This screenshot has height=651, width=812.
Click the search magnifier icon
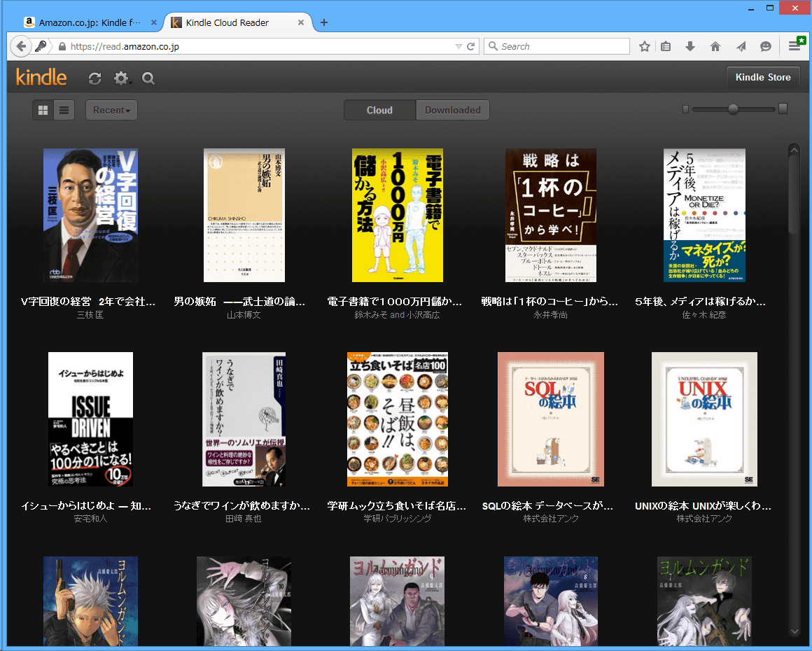(x=148, y=78)
